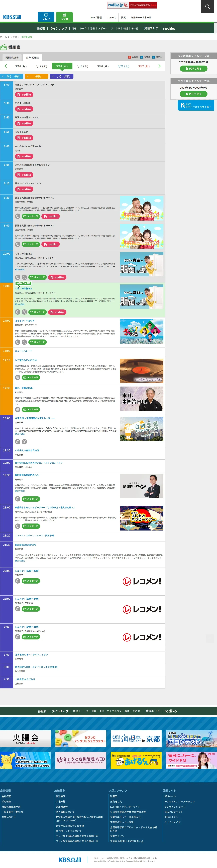Viewport: 217px width, 868px height.
Task: Open 天気 in header menu
Action: point(123,18)
